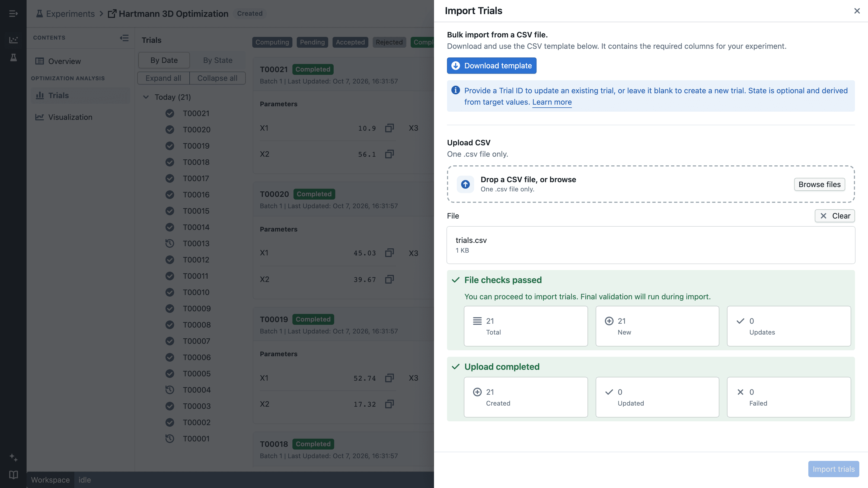The height and width of the screenshot is (488, 868).
Task: Open the Hartmann 3D Optimization external link icon
Action: click(x=112, y=14)
